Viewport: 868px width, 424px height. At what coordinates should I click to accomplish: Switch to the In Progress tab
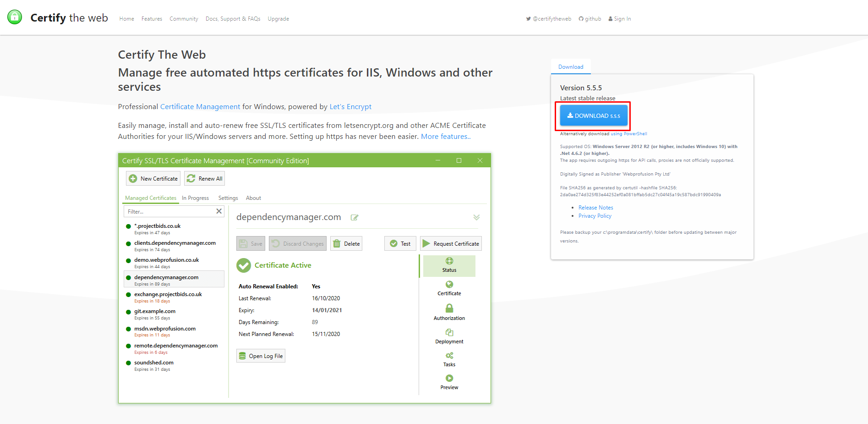pyautogui.click(x=195, y=198)
